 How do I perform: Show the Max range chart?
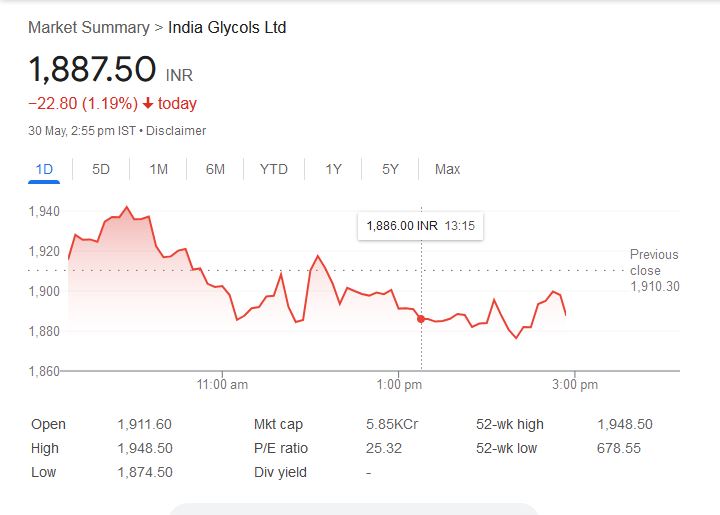pyautogui.click(x=447, y=169)
